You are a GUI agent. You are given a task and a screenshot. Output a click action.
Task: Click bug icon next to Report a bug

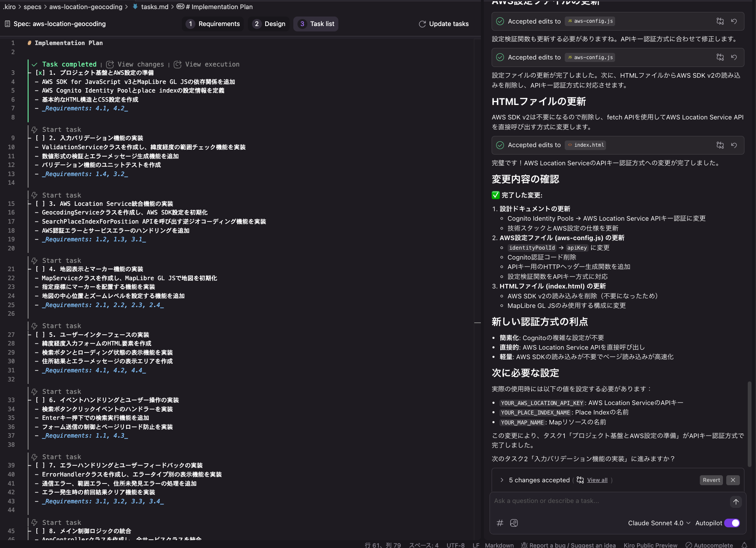point(524,545)
